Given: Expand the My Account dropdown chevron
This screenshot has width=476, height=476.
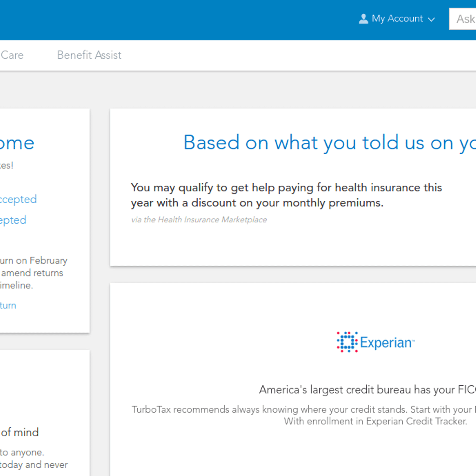Looking at the screenshot, I should (x=432, y=19).
